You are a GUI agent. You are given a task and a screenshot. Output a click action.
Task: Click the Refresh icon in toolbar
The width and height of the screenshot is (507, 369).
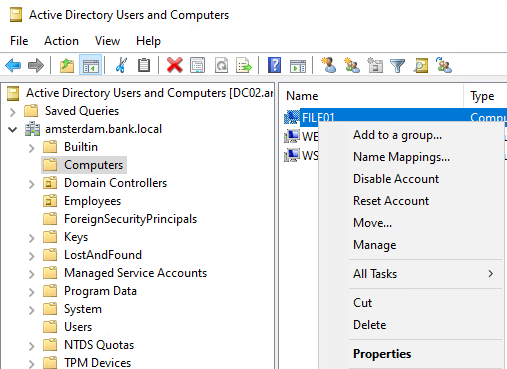point(221,65)
